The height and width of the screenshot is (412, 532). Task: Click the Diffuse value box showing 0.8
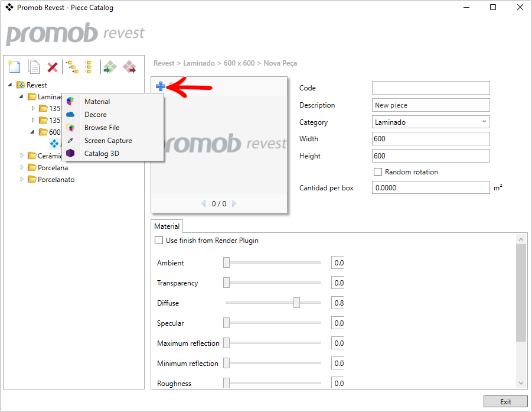click(x=338, y=303)
